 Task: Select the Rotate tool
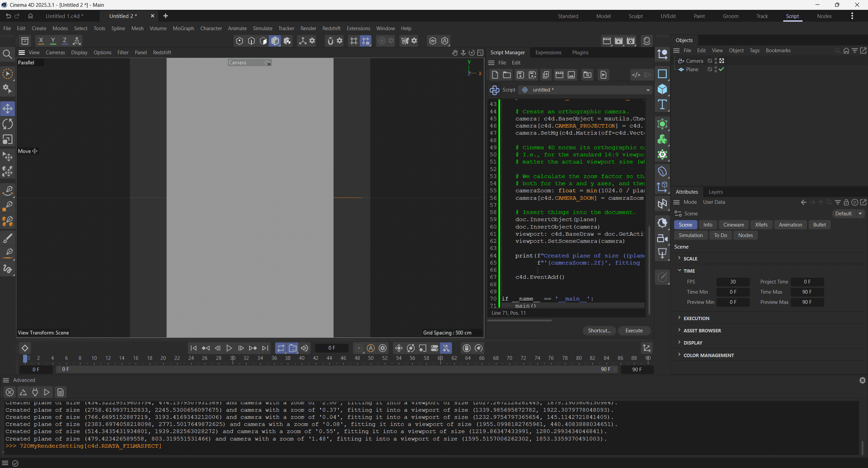[8, 124]
